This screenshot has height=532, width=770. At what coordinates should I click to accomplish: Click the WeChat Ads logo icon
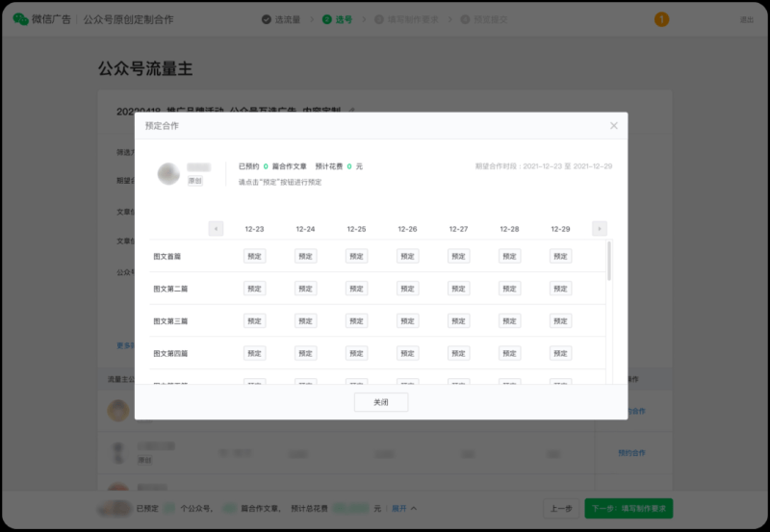[x=20, y=19]
